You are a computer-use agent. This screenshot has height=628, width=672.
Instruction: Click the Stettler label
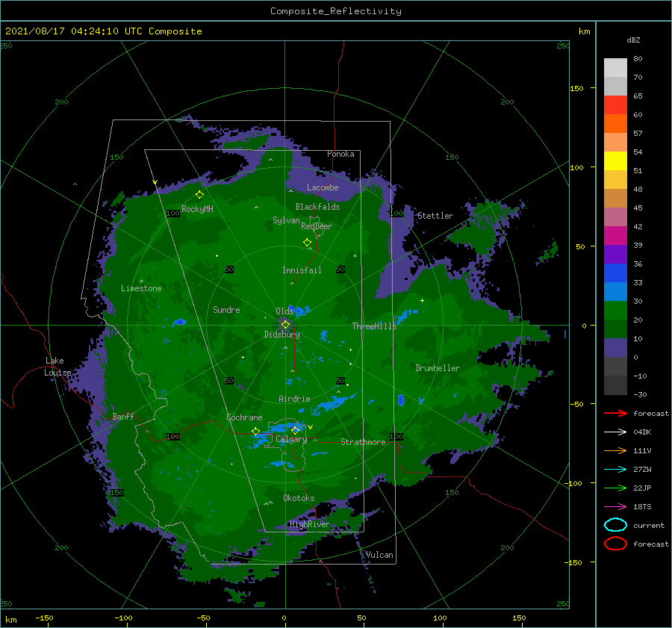point(435,216)
